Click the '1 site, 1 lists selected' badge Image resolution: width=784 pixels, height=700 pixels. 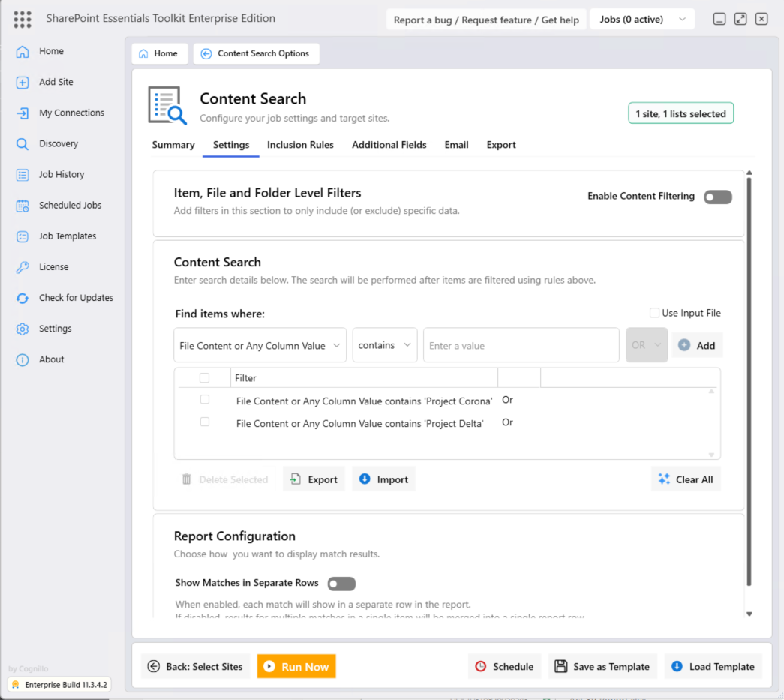[681, 113]
